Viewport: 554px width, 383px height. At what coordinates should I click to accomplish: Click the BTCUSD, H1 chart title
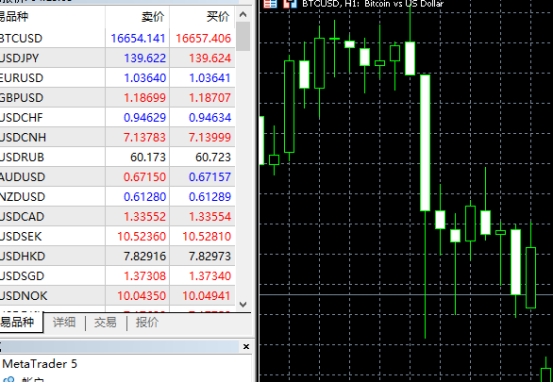point(373,4)
